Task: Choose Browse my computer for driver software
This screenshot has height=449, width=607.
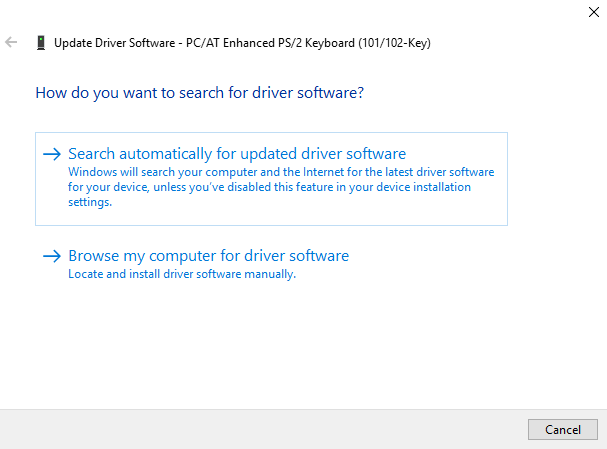Action: tap(209, 256)
